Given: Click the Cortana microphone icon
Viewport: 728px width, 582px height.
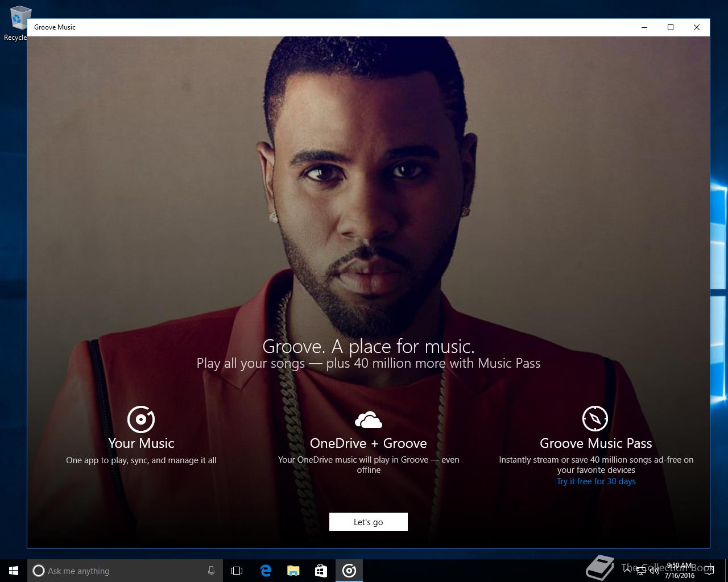Looking at the screenshot, I should pos(211,571).
